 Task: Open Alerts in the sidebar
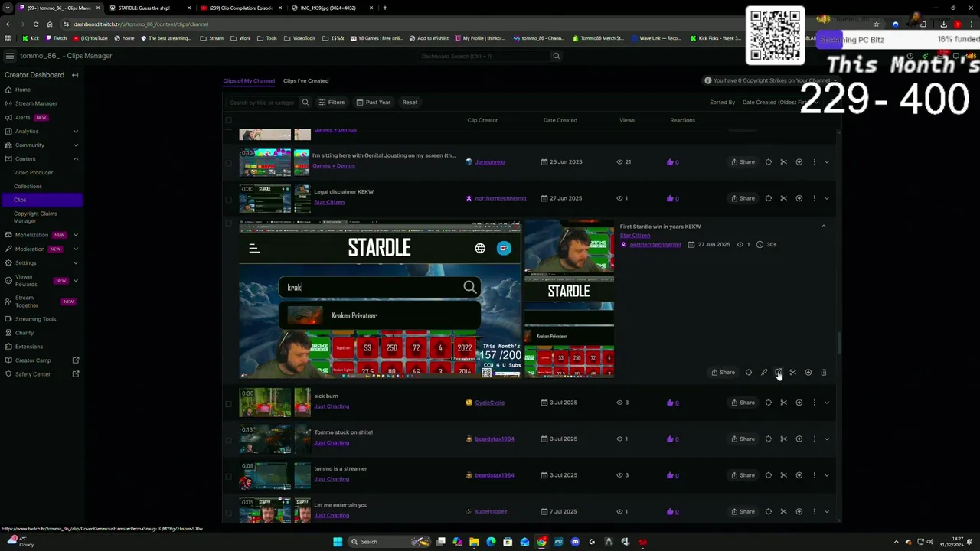tap(23, 117)
